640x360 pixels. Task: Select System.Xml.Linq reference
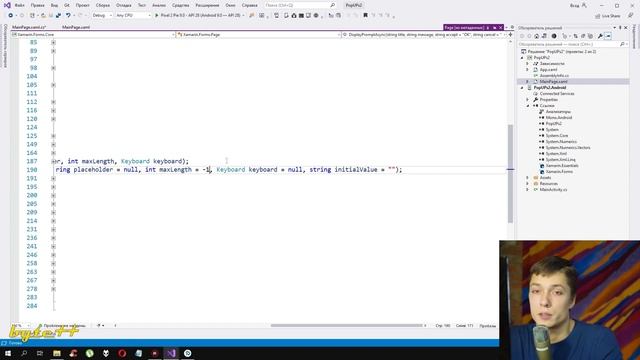coord(560,160)
